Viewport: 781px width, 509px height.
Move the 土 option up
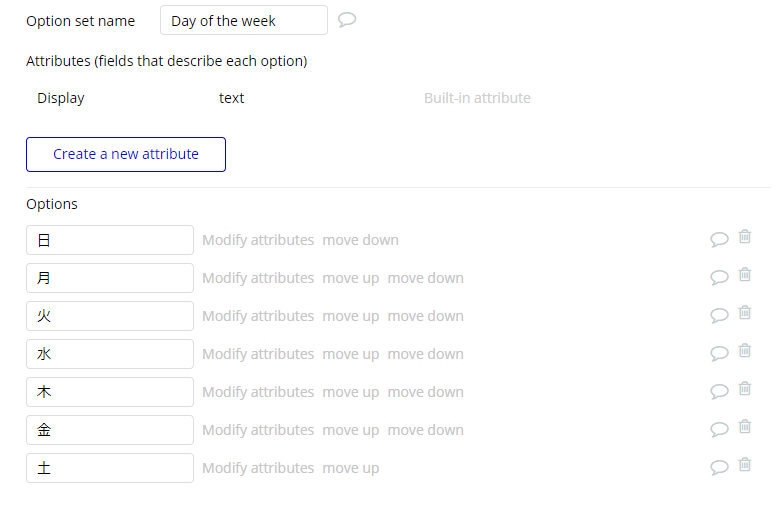tap(351, 468)
